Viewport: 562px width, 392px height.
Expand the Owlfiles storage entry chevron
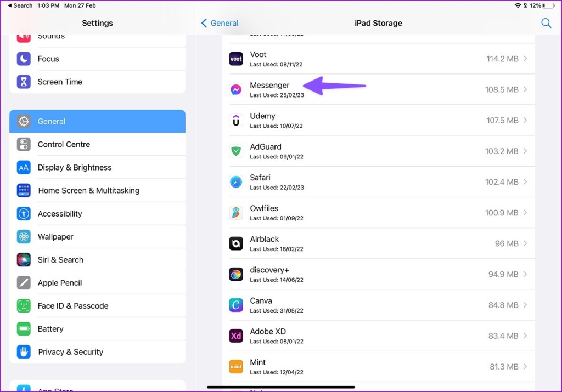coord(526,212)
